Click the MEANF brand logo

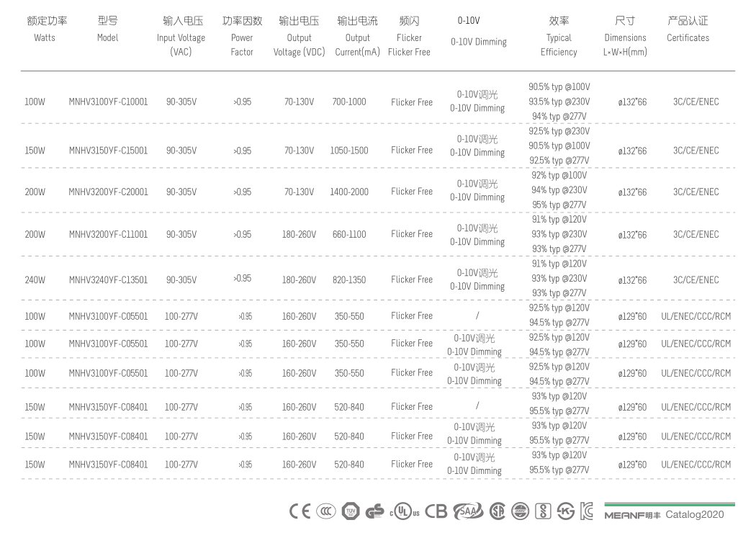[632, 515]
